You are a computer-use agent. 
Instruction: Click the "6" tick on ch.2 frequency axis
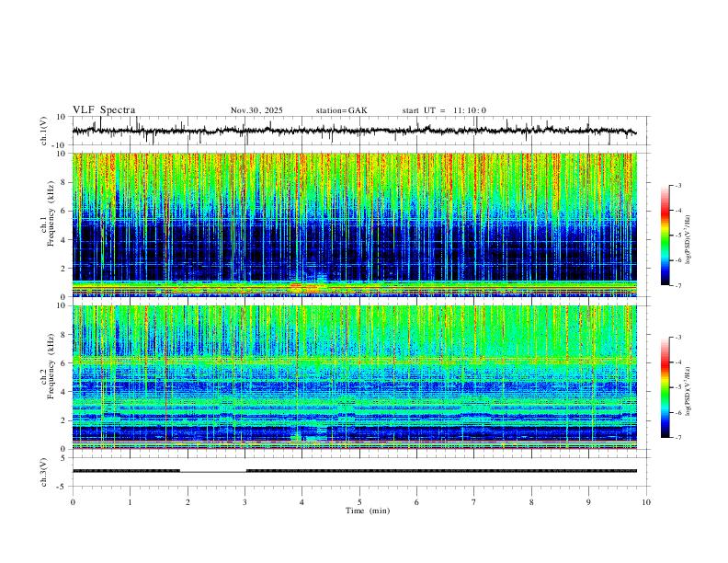tap(64, 363)
